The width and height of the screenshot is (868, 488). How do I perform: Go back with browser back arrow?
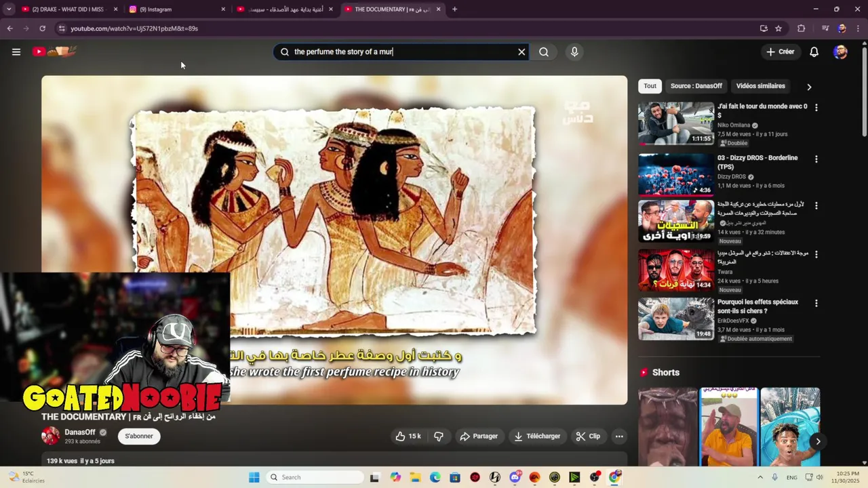(x=9, y=28)
